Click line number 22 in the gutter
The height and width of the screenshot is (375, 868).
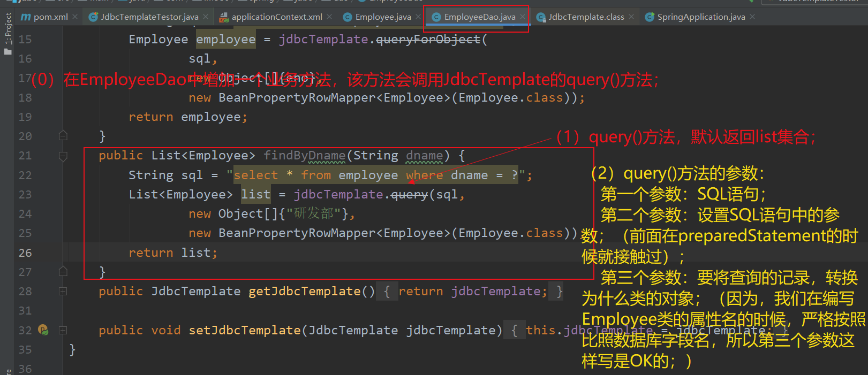pyautogui.click(x=25, y=175)
